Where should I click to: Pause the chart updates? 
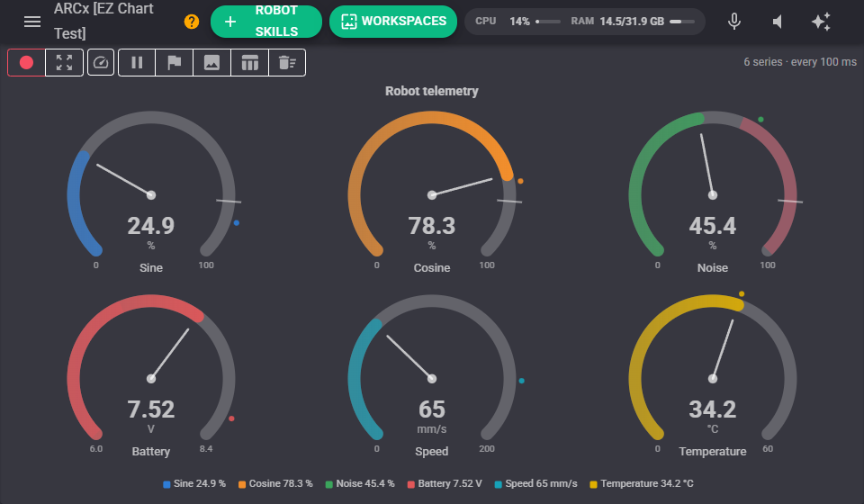(137, 62)
